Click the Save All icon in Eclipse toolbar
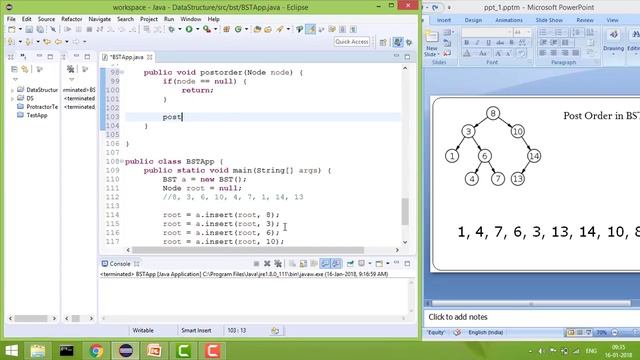Viewport: 640px width, 360px height. [x=40, y=29]
